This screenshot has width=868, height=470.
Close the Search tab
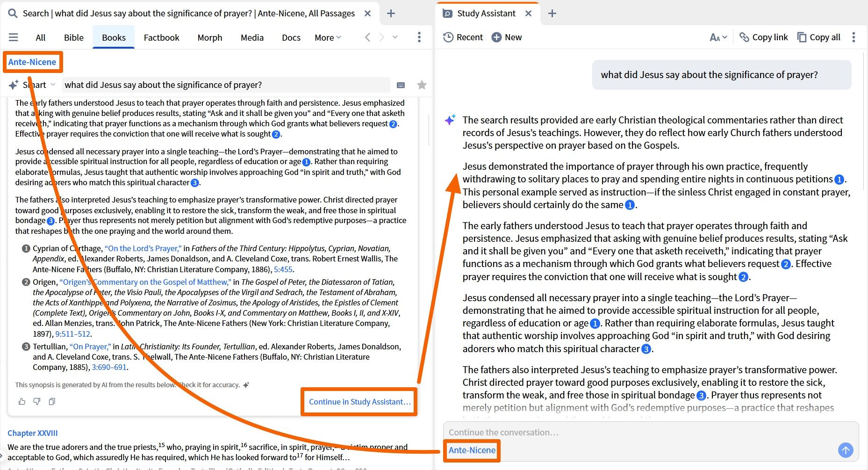tap(368, 14)
